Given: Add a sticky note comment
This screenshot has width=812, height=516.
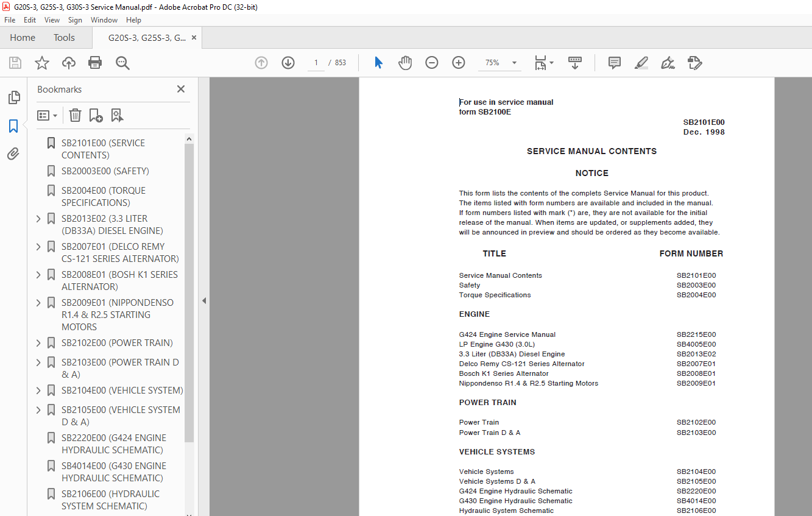Looking at the screenshot, I should pyautogui.click(x=615, y=63).
